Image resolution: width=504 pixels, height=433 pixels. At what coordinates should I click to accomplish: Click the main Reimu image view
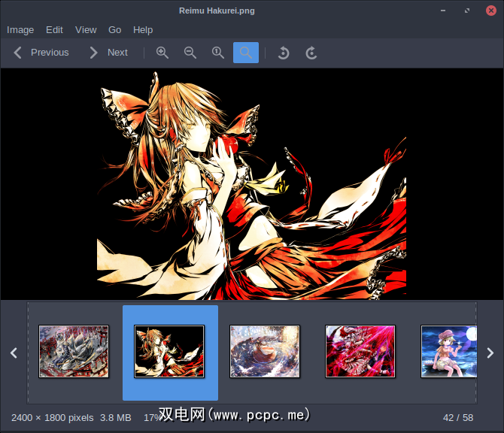coord(252,184)
